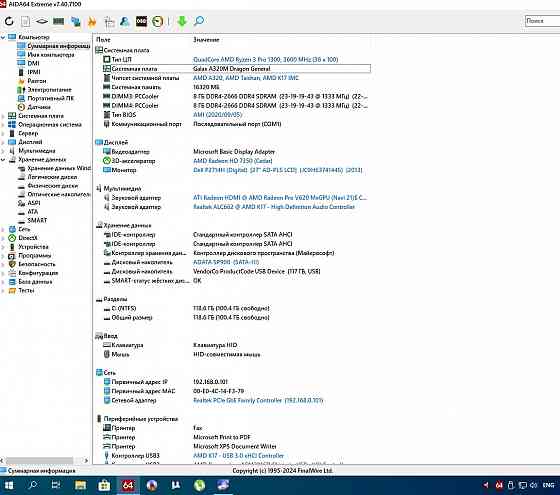Open the AMD A320, AMD Taishan chipset link
This screenshot has width=560, height=495.
point(246,78)
